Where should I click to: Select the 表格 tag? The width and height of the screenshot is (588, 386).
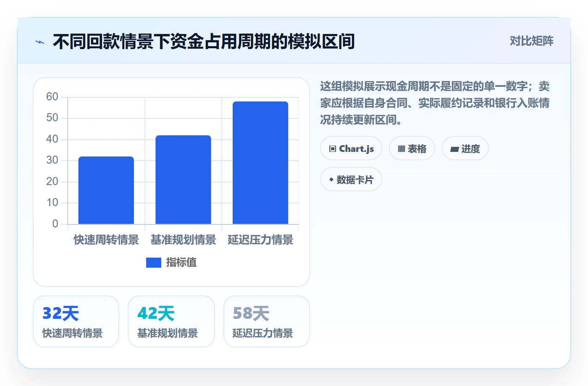(x=412, y=148)
